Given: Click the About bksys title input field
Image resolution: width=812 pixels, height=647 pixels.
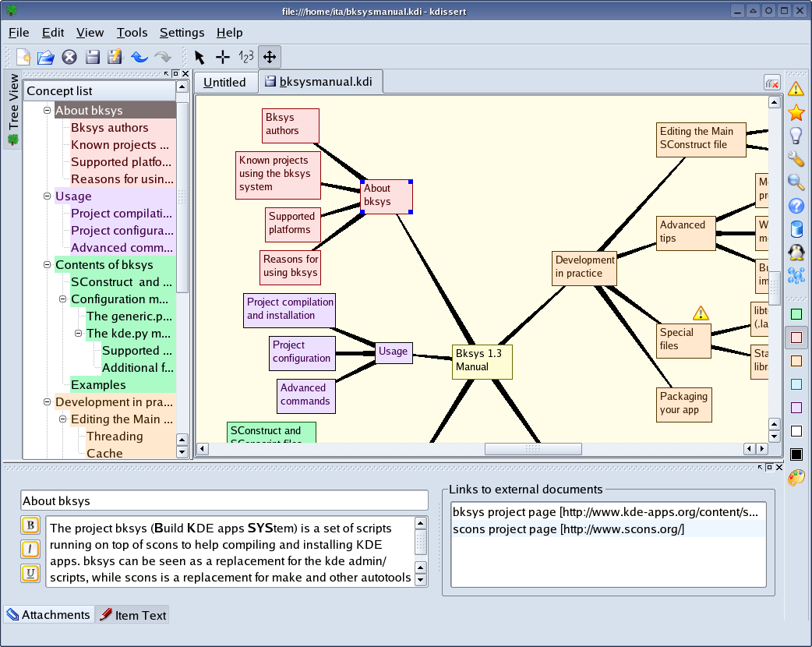Looking at the screenshot, I should pyautogui.click(x=224, y=500).
